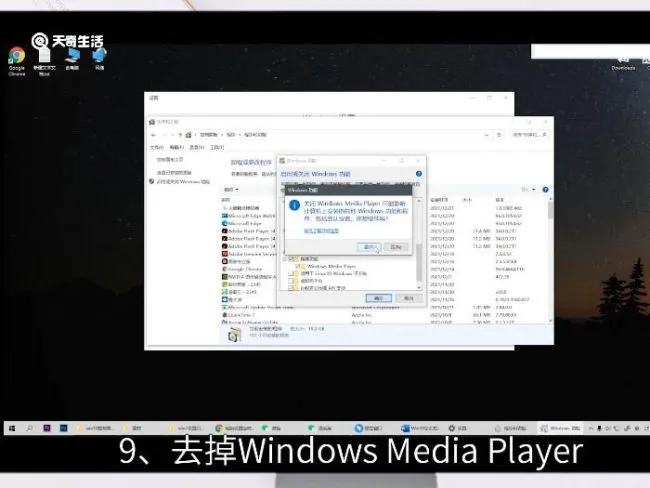Click the help icon in Programs and Features toolbar

pyautogui.click(x=546, y=189)
